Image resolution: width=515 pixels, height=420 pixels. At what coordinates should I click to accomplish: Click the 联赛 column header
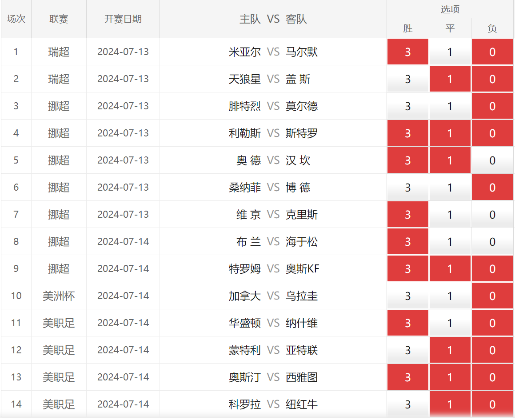point(59,19)
